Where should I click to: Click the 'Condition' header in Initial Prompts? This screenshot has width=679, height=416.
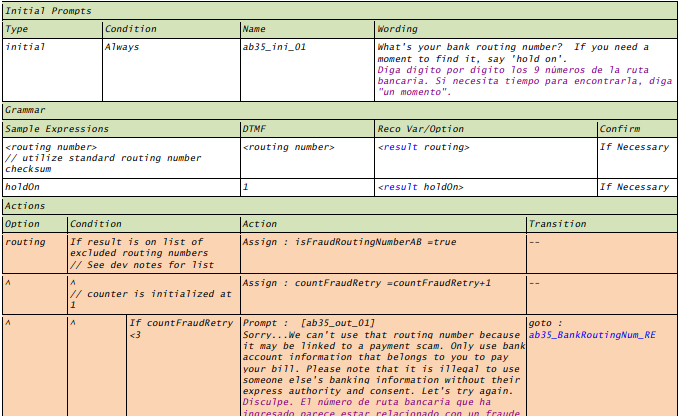(x=171, y=29)
